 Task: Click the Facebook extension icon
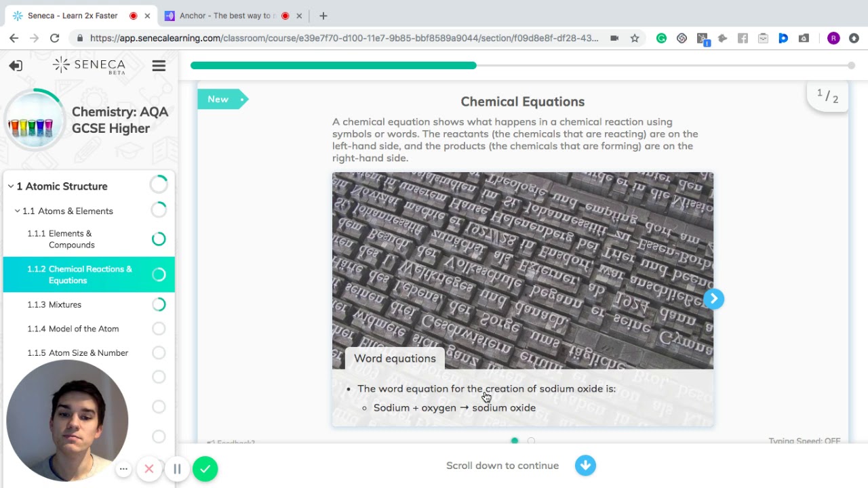pyautogui.click(x=743, y=39)
